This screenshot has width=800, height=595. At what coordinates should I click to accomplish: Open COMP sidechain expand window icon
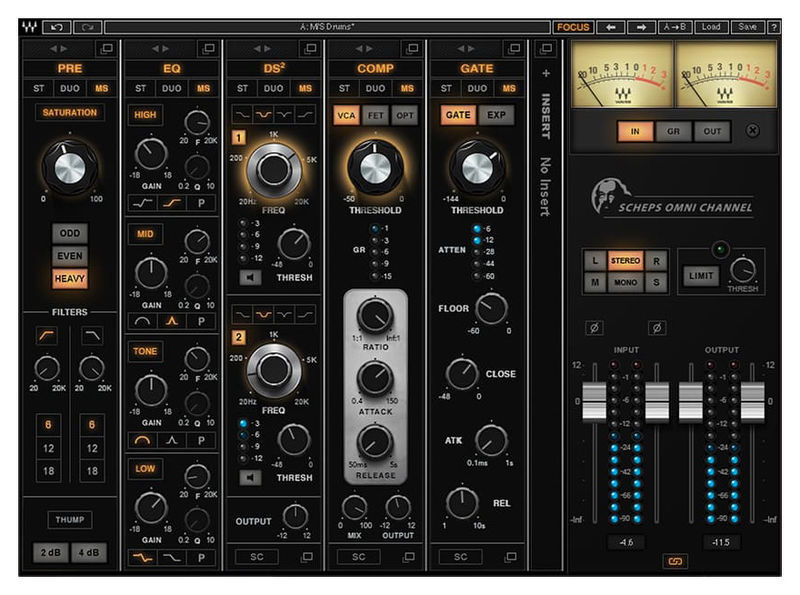click(x=409, y=557)
